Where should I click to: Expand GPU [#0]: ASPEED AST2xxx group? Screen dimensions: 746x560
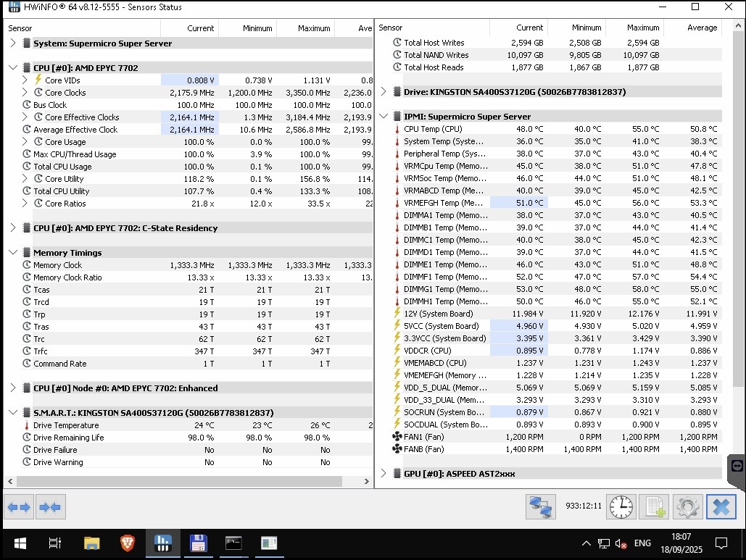coord(384,474)
